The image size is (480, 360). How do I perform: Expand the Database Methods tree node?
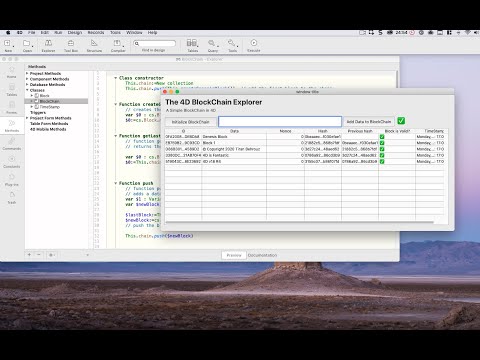coord(27,85)
